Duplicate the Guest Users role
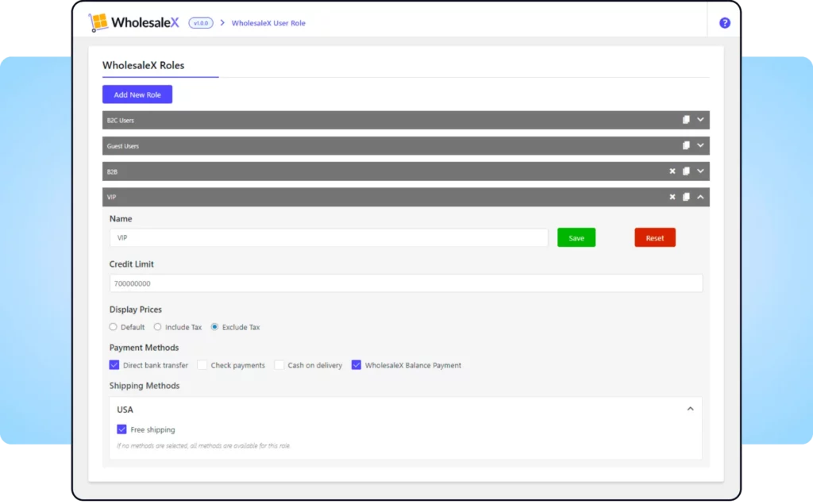The width and height of the screenshot is (813, 504). [x=686, y=146]
